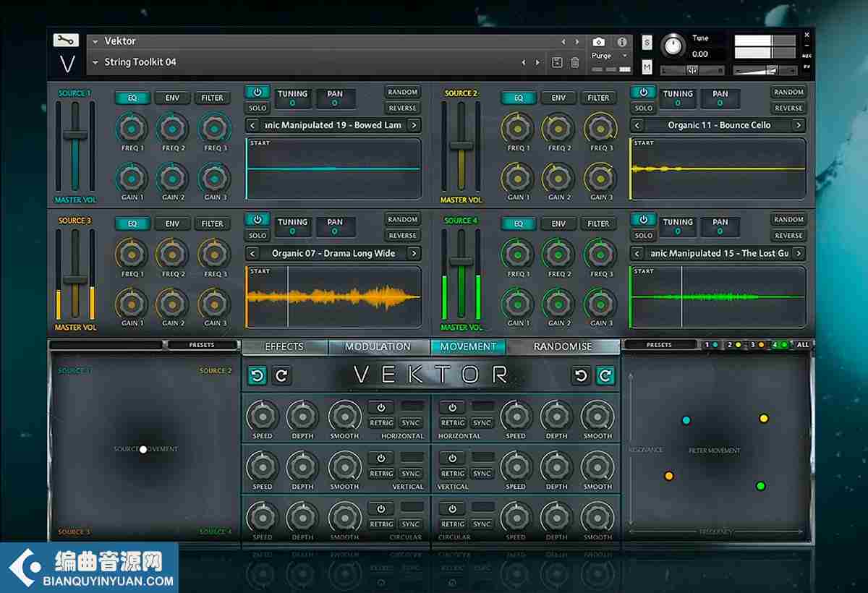
Task: Select next sample for Source 4
Action: [799, 253]
